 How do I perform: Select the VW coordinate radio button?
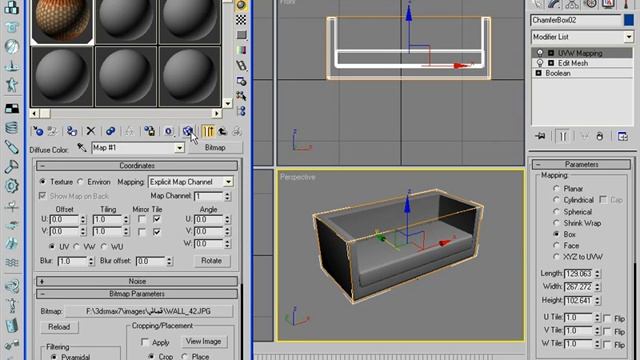pos(77,247)
